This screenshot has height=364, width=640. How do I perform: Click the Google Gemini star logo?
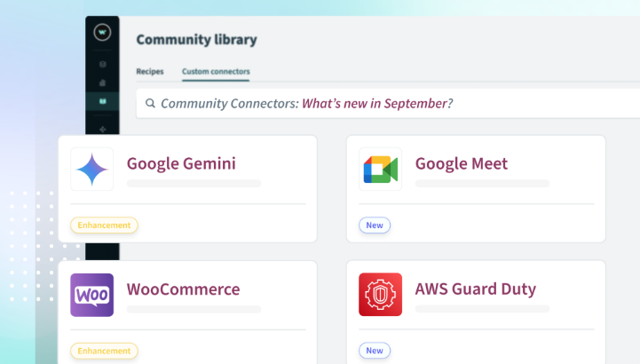pos(92,169)
